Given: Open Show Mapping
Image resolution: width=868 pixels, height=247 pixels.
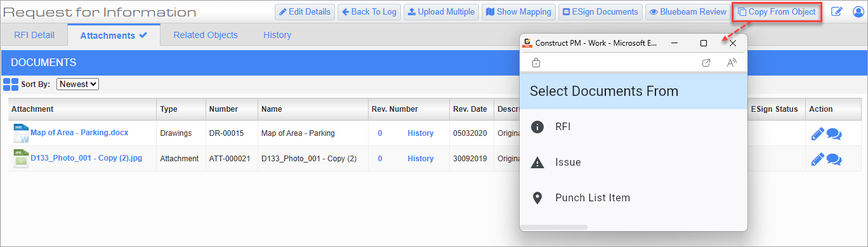Looking at the screenshot, I should [x=519, y=12].
